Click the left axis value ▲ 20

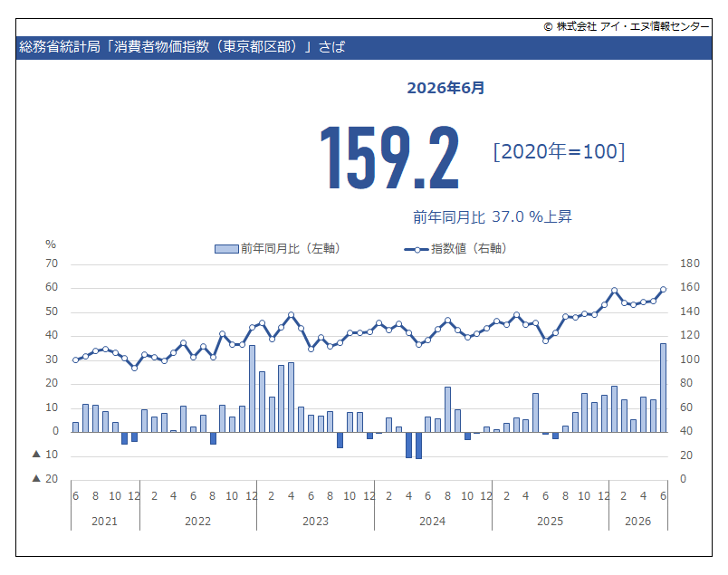45,478
